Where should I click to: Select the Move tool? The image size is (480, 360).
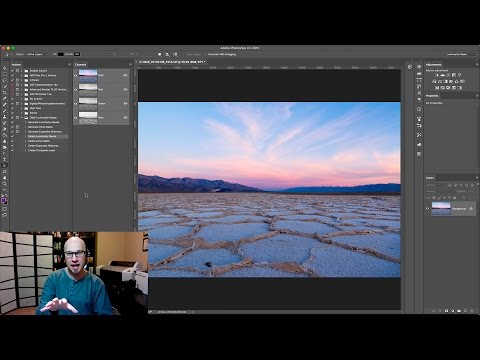click(5, 68)
